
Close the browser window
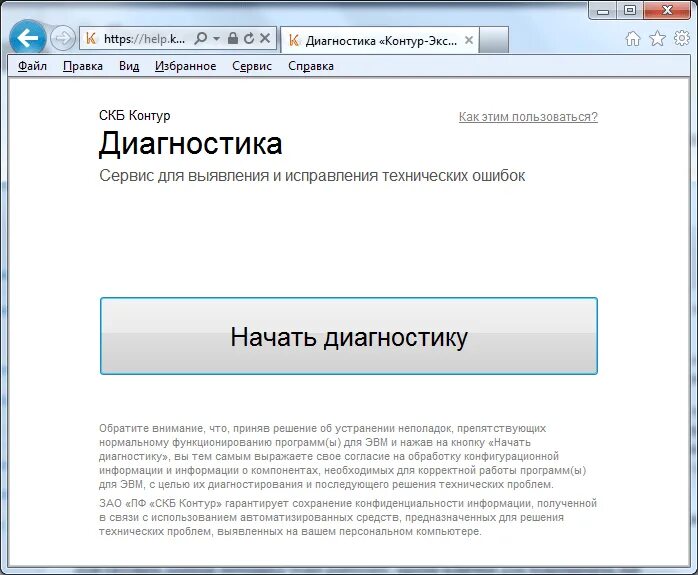667,11
